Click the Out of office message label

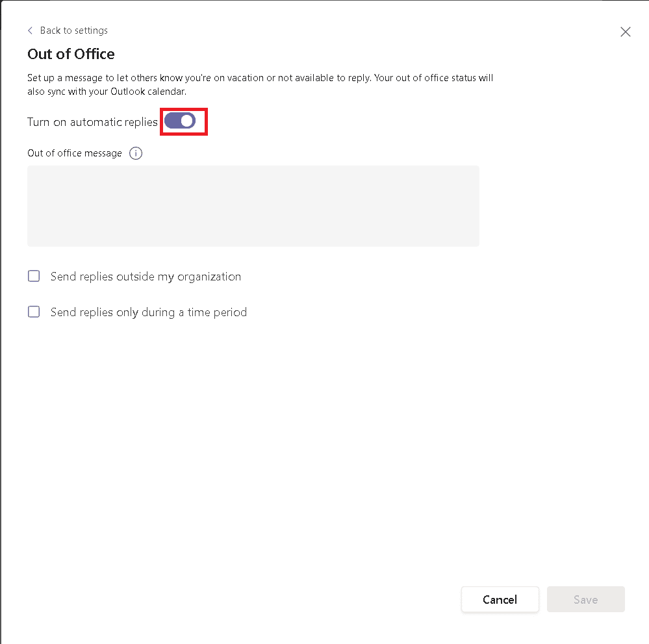pyautogui.click(x=75, y=153)
